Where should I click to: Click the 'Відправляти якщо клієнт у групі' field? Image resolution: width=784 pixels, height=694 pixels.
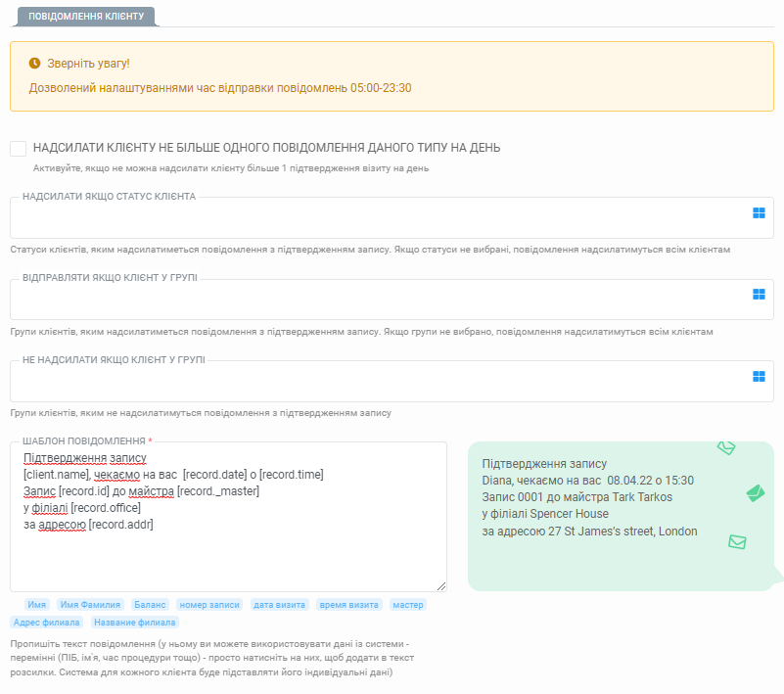392,299
